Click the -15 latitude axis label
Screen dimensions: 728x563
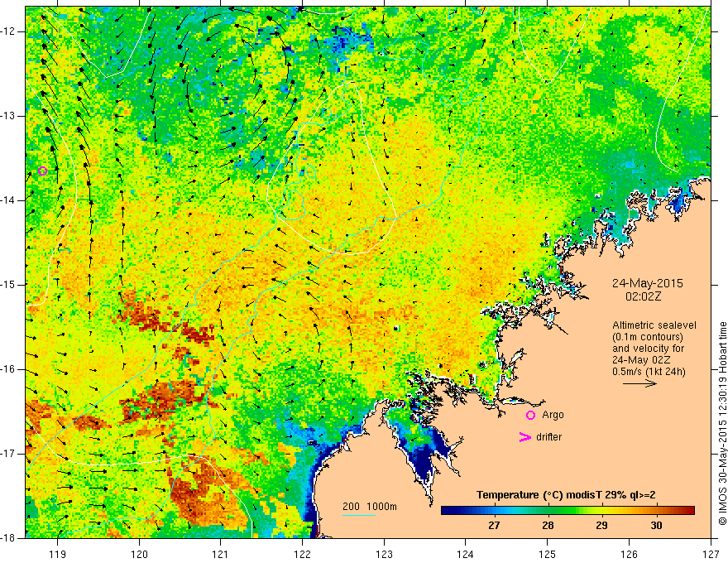9,285
